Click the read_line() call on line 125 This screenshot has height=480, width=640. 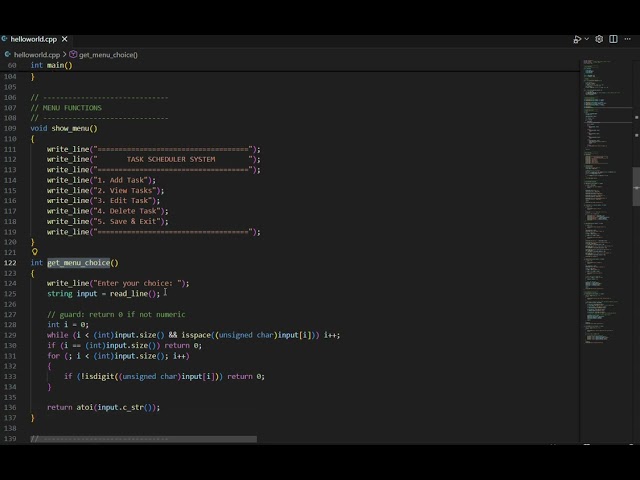(133, 294)
